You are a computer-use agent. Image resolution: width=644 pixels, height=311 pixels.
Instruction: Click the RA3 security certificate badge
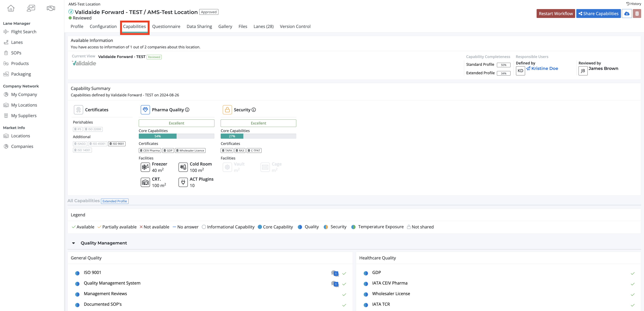click(240, 150)
